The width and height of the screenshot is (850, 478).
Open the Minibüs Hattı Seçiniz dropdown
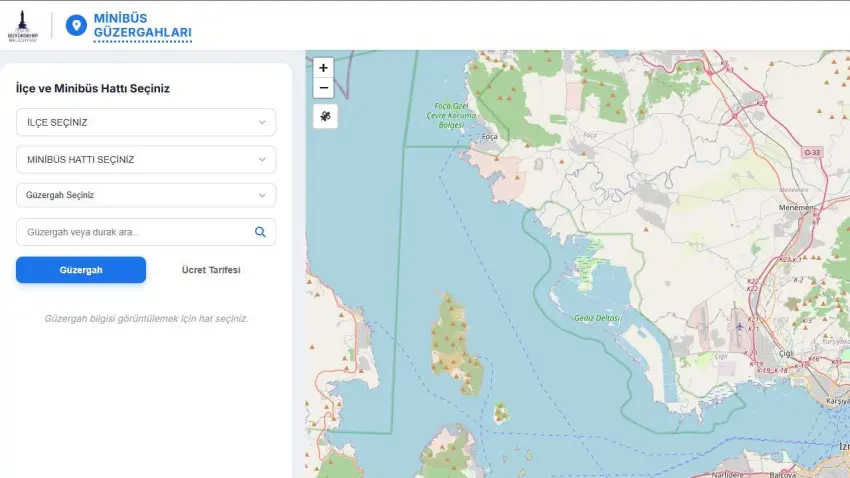pos(146,159)
